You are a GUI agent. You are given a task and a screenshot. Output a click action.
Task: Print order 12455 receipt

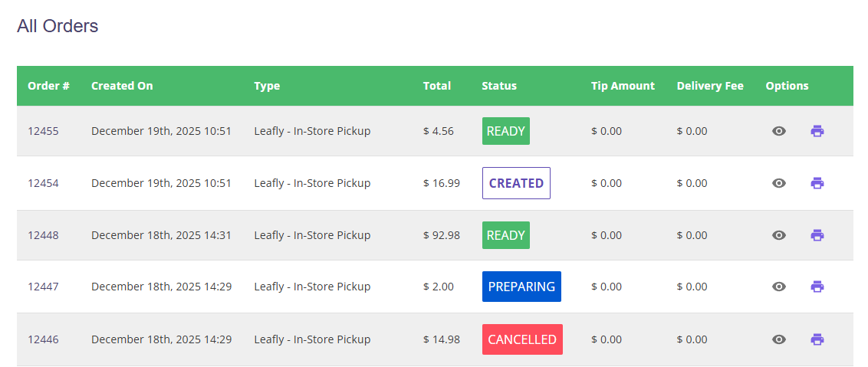[817, 131]
